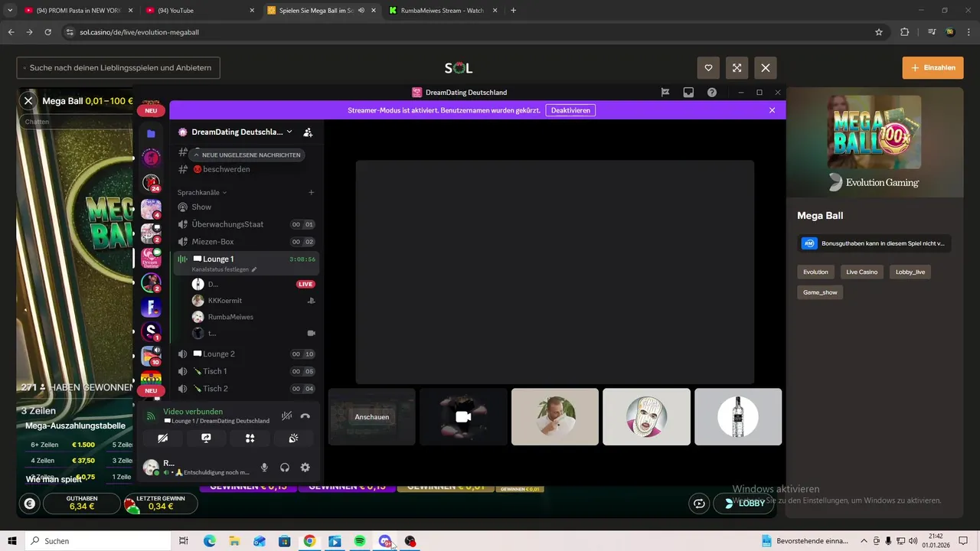Click Evolution tag
The height and width of the screenshot is (551, 980).
[815, 272]
